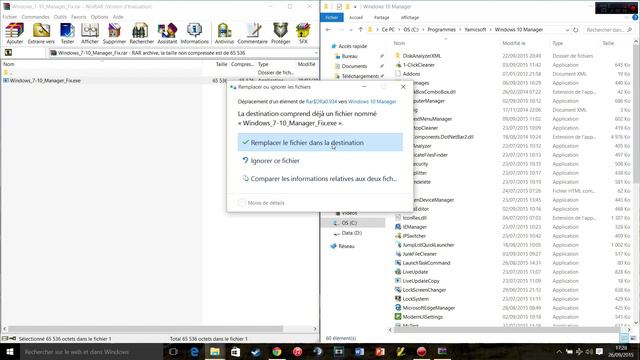Image resolution: width=640 pixels, height=360 pixels.
Task: Open WinRAR Commandes menu
Action: (36, 17)
